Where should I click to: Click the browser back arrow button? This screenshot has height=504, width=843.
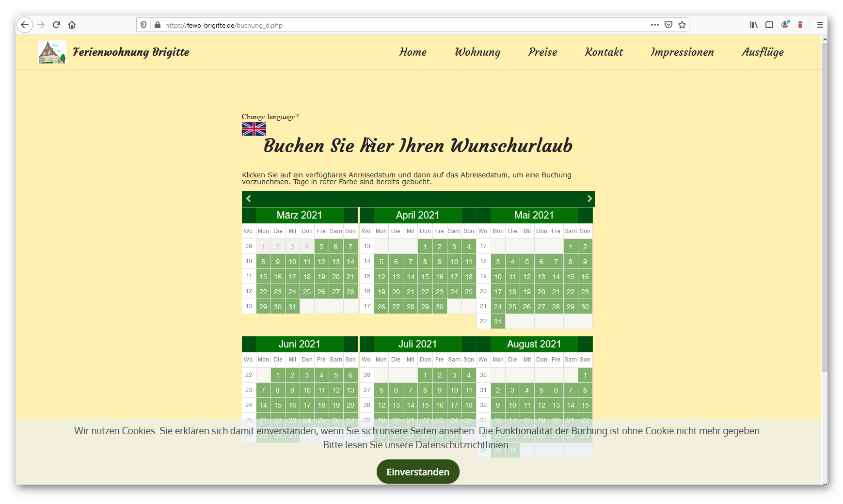point(25,25)
